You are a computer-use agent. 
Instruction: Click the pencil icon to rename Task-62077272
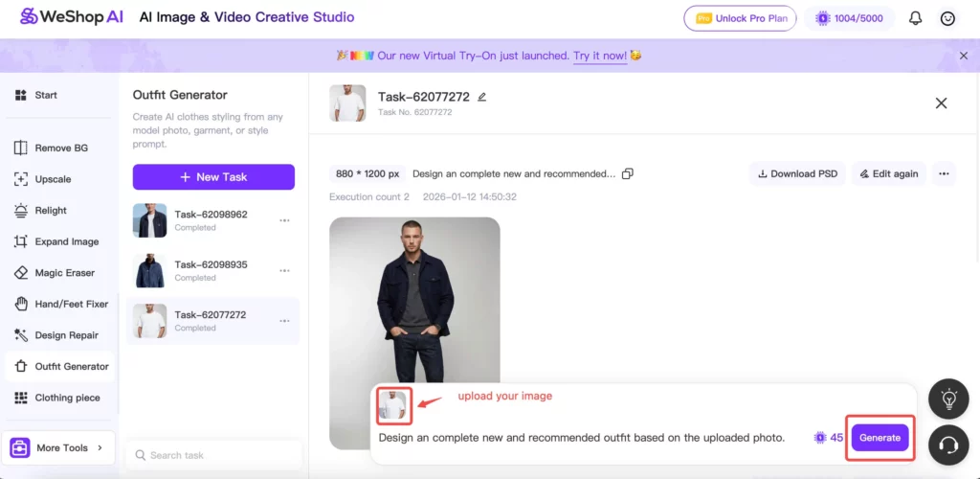click(x=482, y=97)
